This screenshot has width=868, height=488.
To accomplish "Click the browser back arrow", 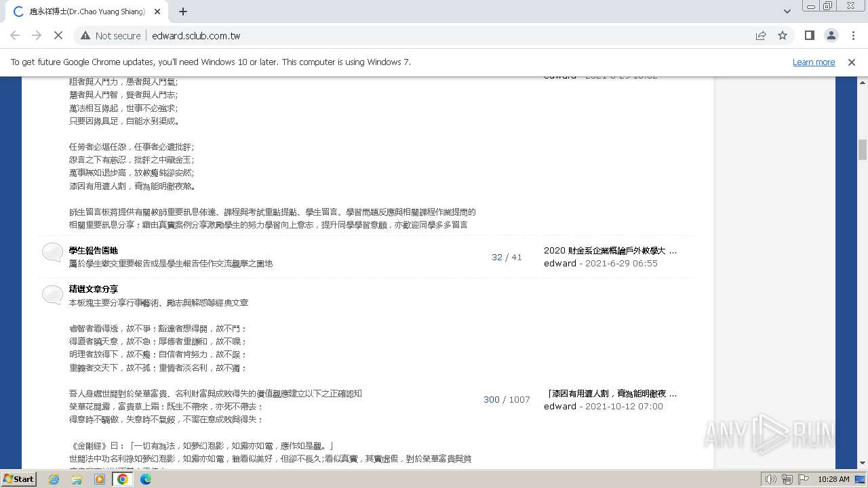I will point(15,35).
